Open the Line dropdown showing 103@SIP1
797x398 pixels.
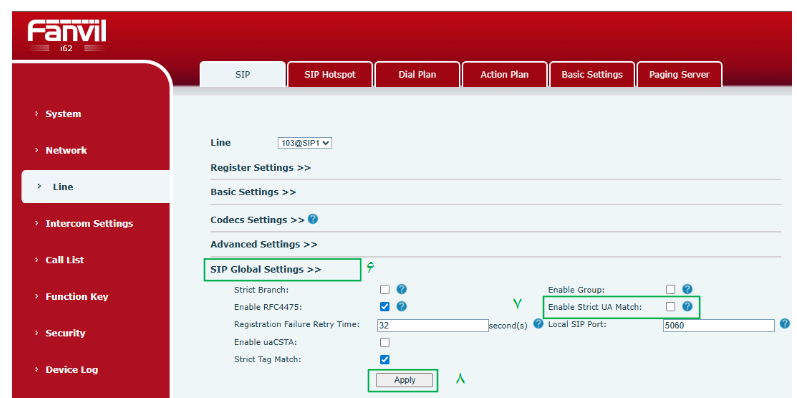point(304,143)
